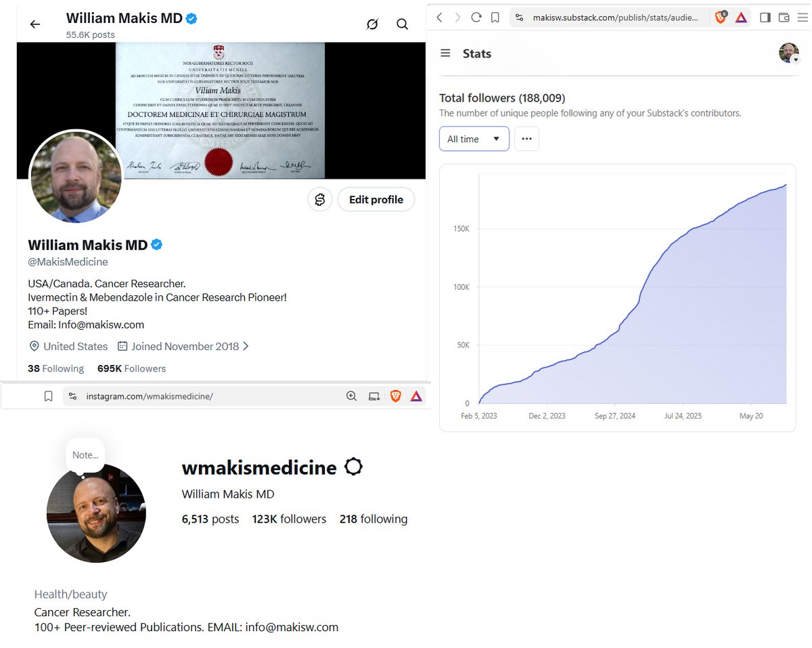812x648 pixels.
Task: Expand Joined November 2018 chevron
Action: point(246,346)
